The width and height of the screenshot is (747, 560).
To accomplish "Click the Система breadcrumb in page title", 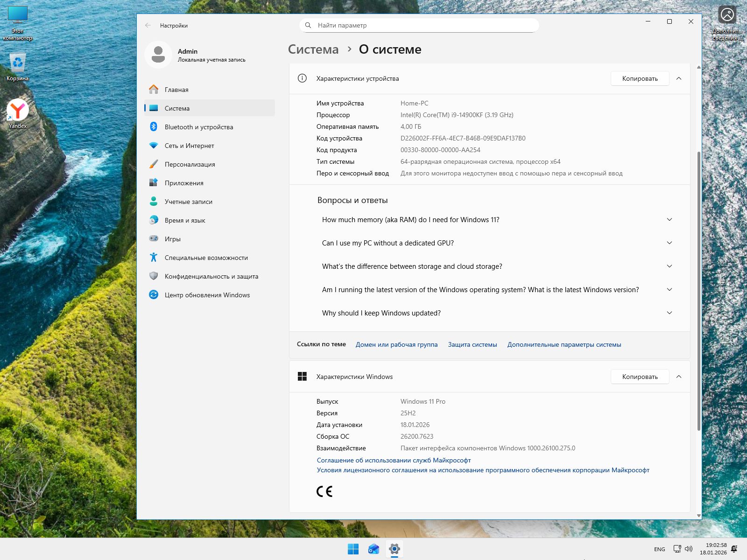I will 313,49.
